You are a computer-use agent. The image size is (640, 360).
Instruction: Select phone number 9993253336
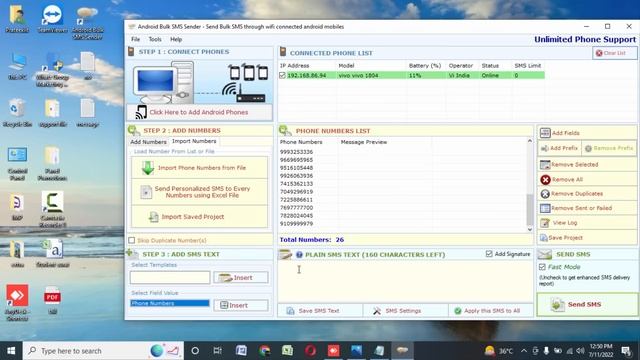(296, 152)
